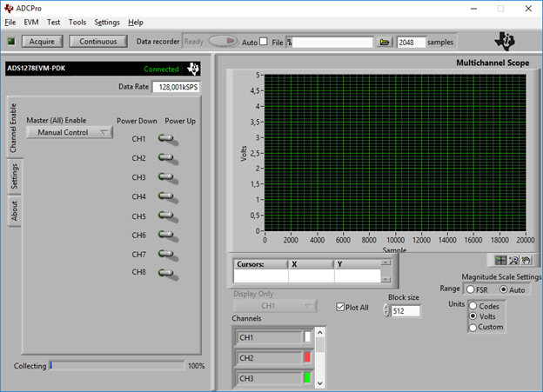Image resolution: width=543 pixels, height=392 pixels.
Task: Select the pan hand tool on graph
Action: [x=526, y=260]
